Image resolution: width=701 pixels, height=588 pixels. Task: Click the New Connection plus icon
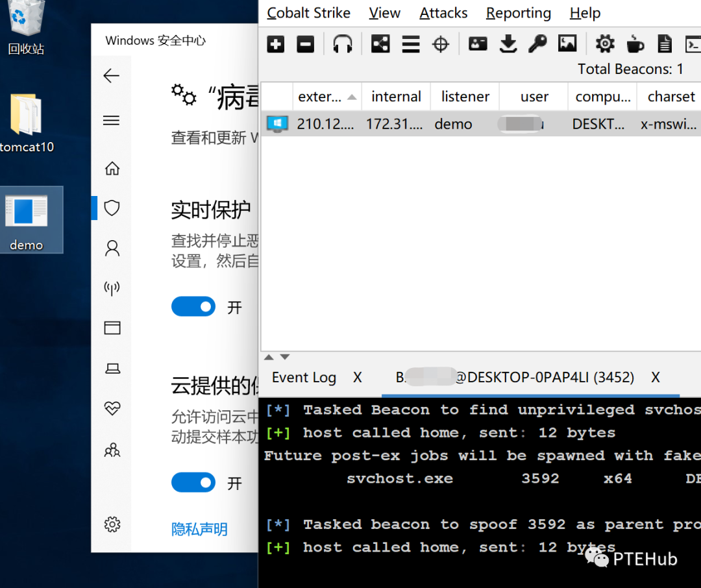point(275,44)
